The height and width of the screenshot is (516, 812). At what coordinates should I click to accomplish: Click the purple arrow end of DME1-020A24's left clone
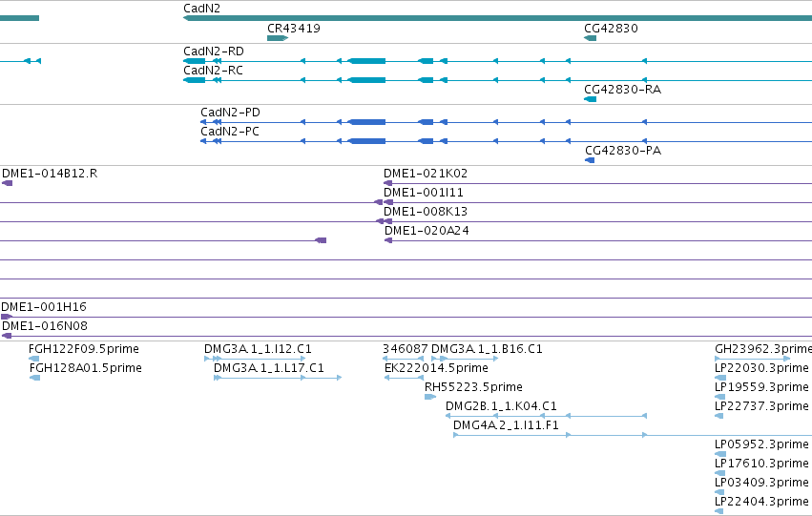coord(321,240)
